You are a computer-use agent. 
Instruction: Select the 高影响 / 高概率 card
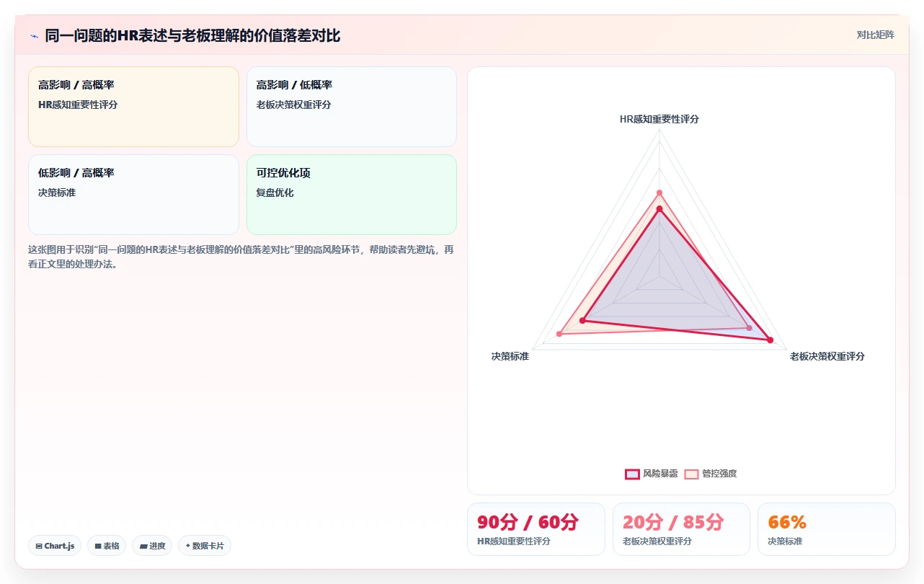coord(133,107)
